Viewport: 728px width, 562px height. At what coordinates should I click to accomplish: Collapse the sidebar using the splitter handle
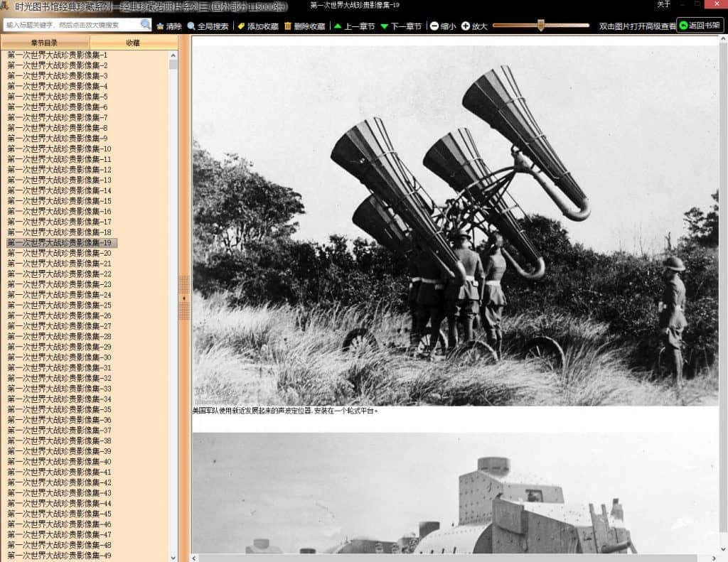[x=184, y=298]
